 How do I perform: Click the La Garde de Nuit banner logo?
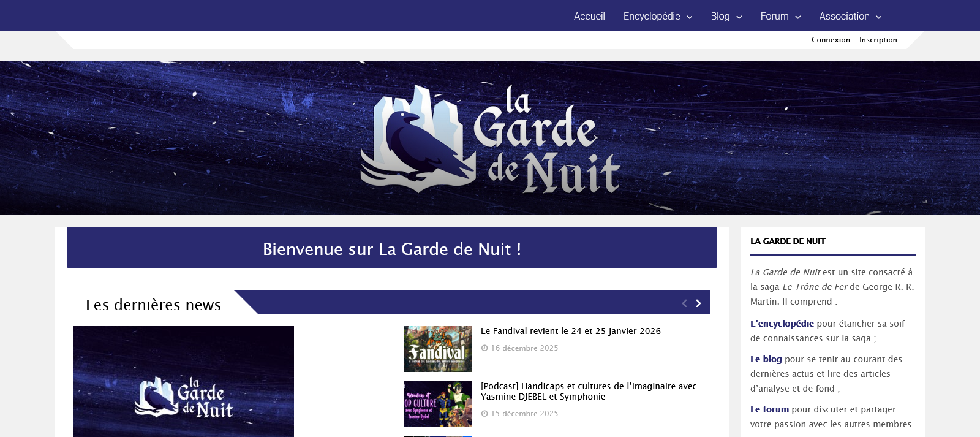coord(490,140)
